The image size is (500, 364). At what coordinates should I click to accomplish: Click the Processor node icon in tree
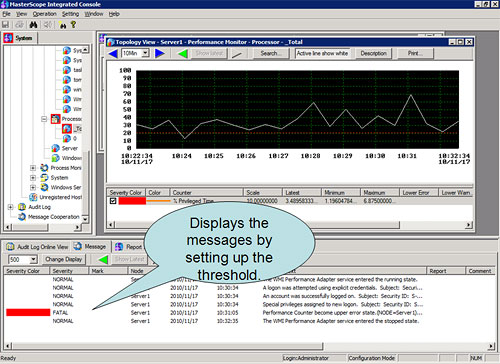(55, 119)
